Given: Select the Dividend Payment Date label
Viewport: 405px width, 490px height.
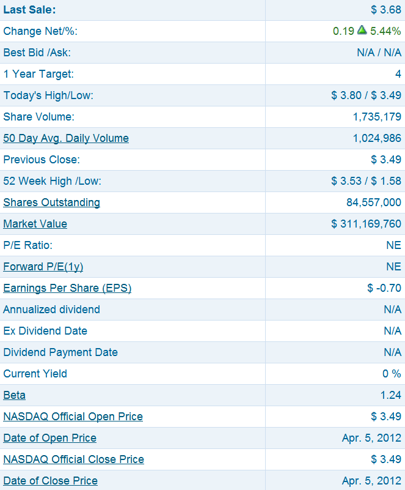Looking at the screenshot, I should (x=60, y=352).
